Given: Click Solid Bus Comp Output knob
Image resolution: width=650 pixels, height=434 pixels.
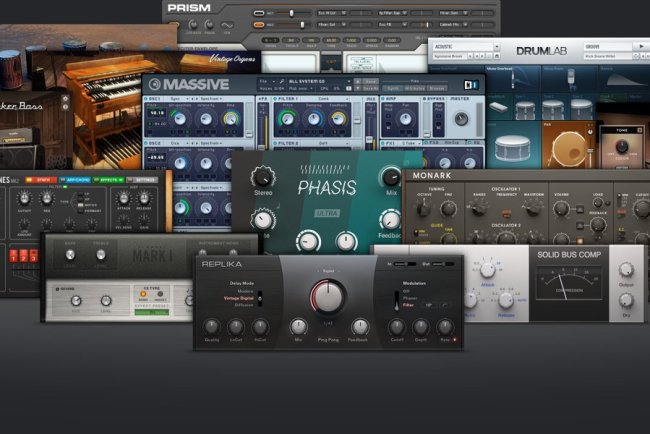Looking at the screenshot, I should point(626,269).
